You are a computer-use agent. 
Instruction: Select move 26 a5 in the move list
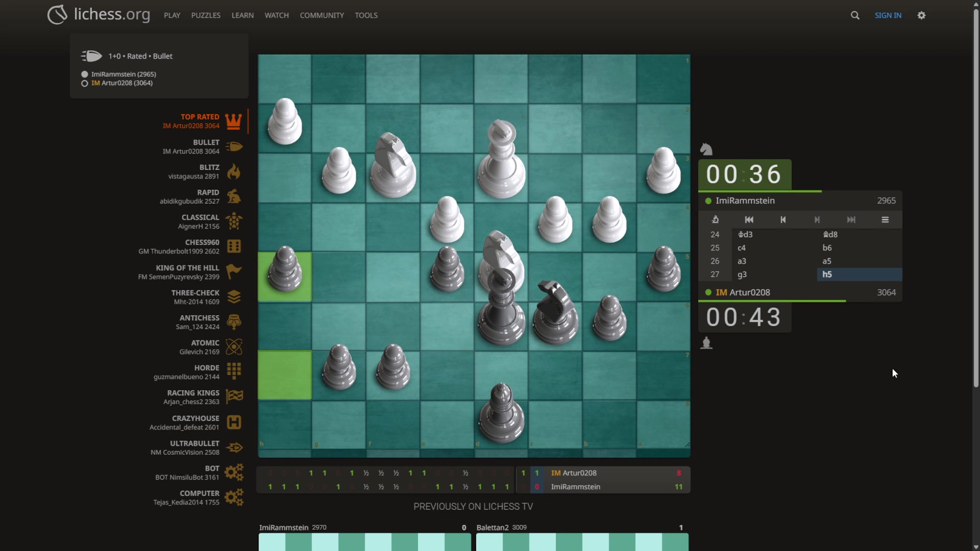(860, 261)
